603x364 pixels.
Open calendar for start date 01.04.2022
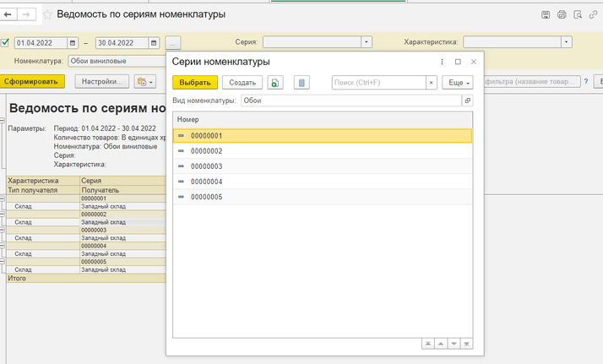coord(73,42)
